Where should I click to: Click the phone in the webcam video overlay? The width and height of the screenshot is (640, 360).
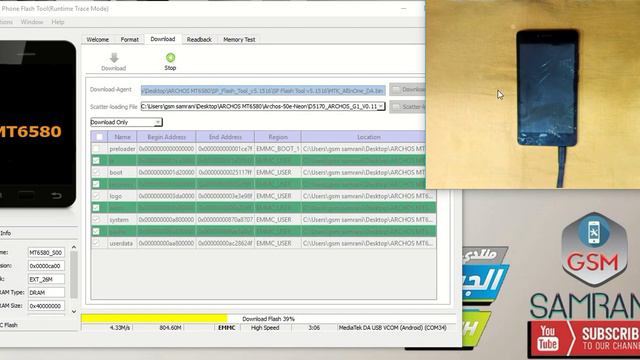tap(547, 87)
